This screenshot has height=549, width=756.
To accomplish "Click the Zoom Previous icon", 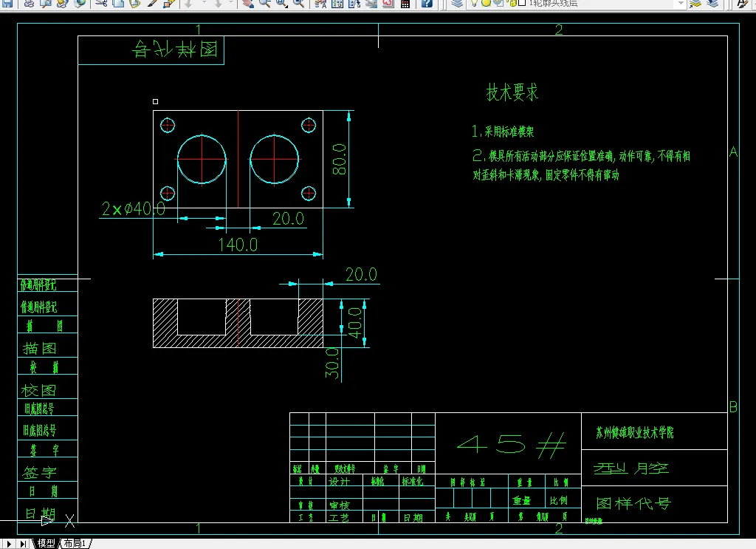I will [x=299, y=4].
